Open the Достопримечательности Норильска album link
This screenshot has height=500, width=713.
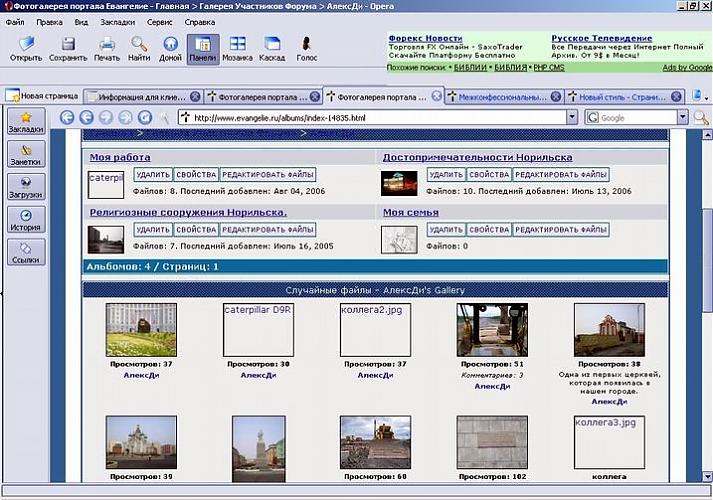pyautogui.click(x=477, y=158)
